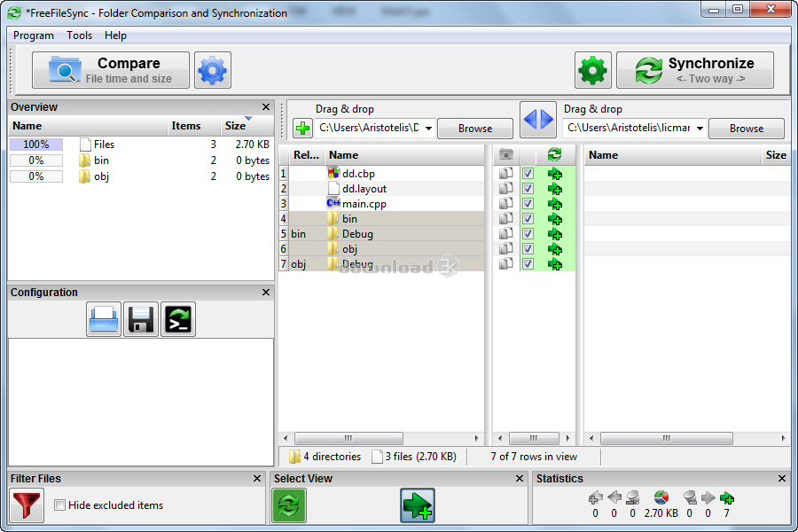Save configuration with floppy disk icon

(141, 319)
